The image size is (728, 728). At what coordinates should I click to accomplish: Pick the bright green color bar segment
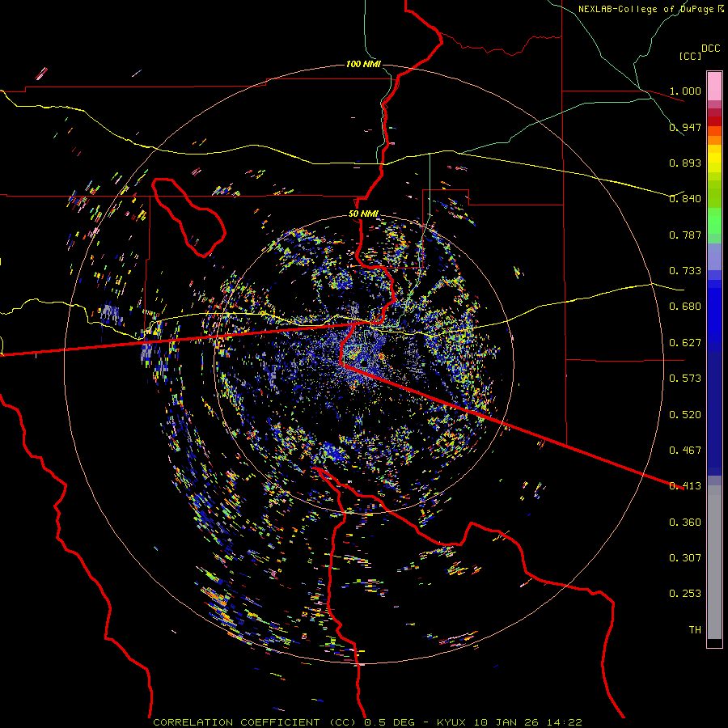click(x=714, y=221)
